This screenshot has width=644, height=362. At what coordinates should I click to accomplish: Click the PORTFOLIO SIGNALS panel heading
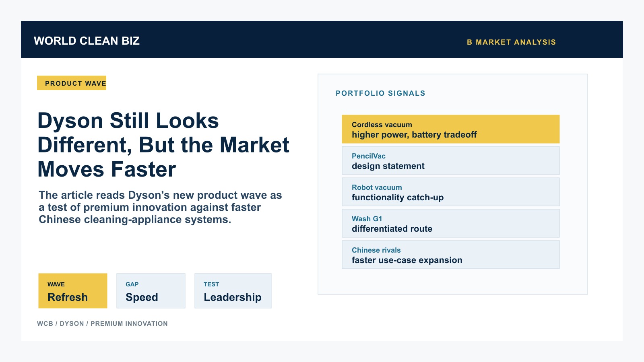[380, 93]
